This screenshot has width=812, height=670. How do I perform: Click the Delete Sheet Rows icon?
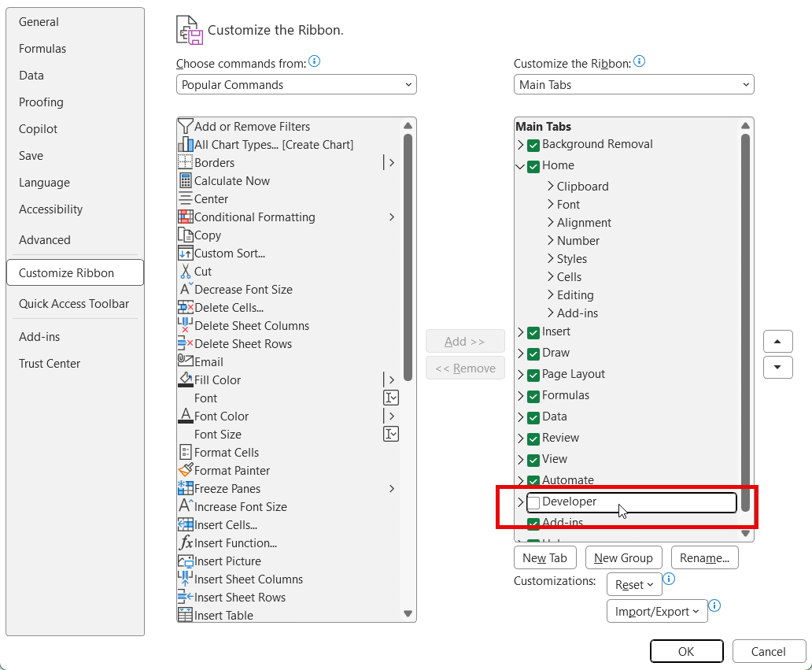pos(186,343)
